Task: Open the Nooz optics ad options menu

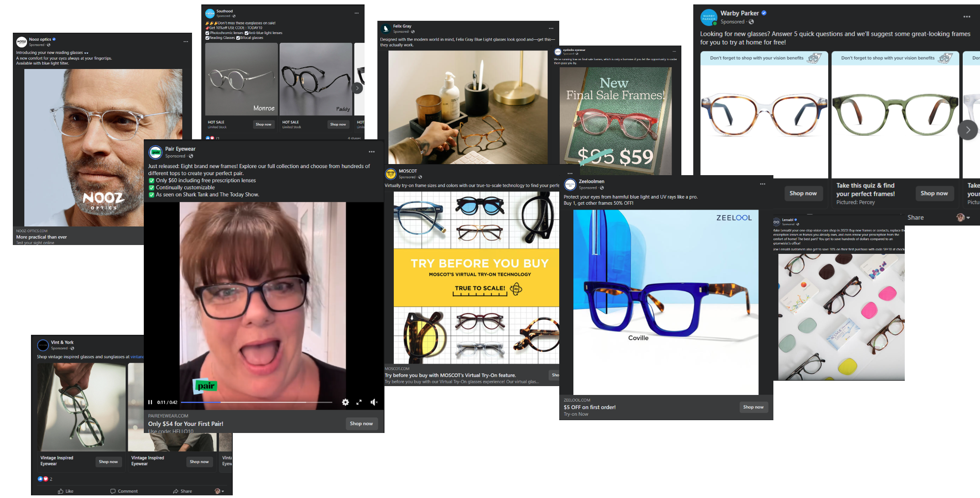Action: tap(186, 42)
